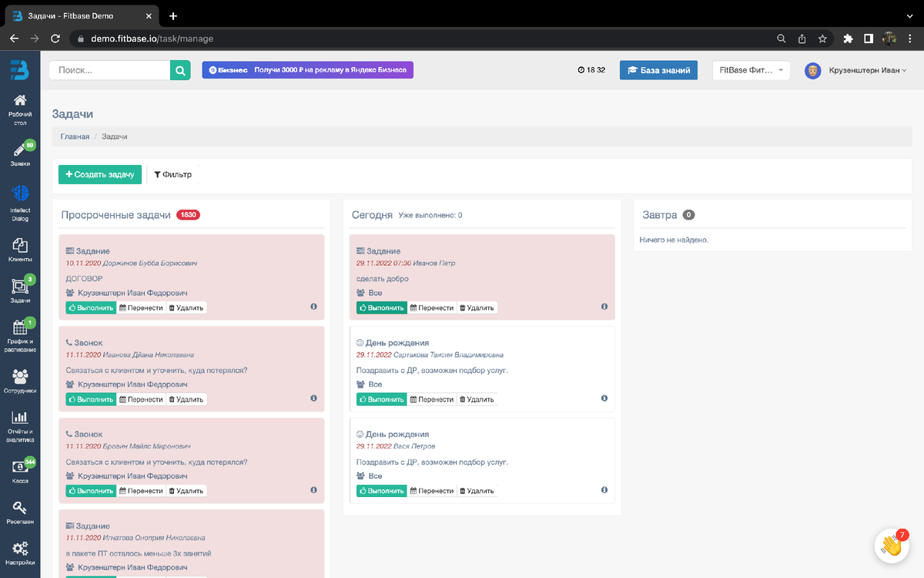Click Выполнить on the День рождения task
This screenshot has width=924, height=578.
coord(381,398)
